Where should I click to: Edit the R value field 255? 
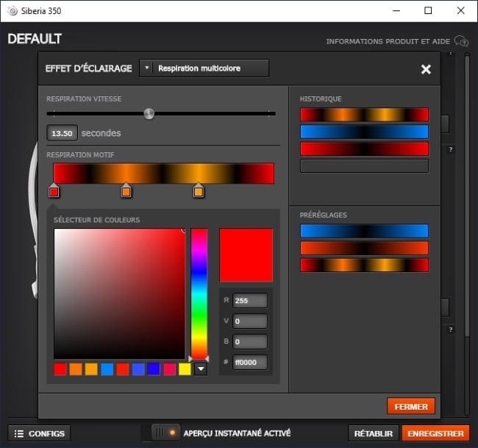coord(250,301)
